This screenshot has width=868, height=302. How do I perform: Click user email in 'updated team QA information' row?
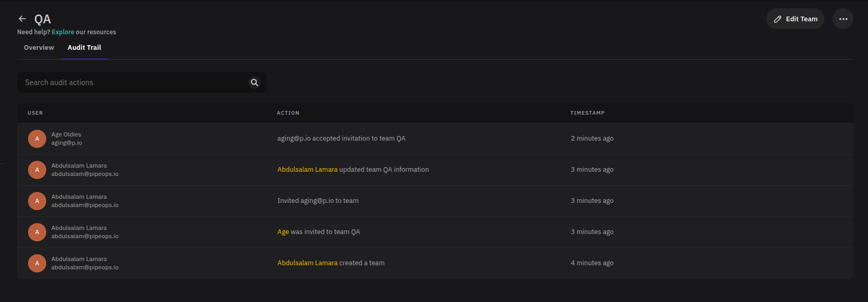tap(85, 174)
